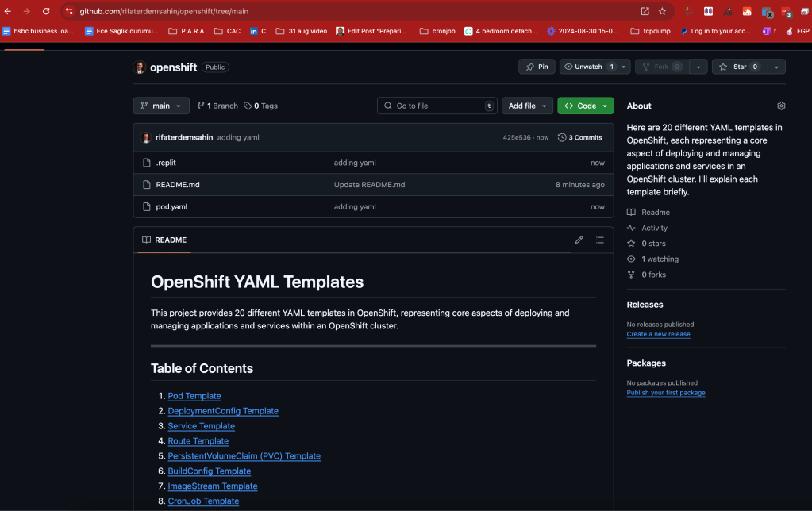Open the PersistentVolumeClaim (PVC) Template link

(244, 455)
